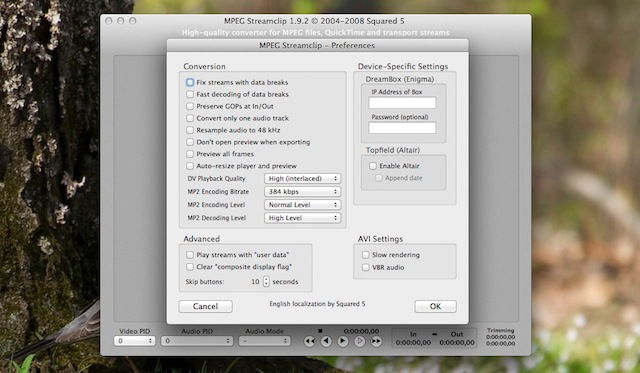Click the Password (optional) field

tap(402, 128)
